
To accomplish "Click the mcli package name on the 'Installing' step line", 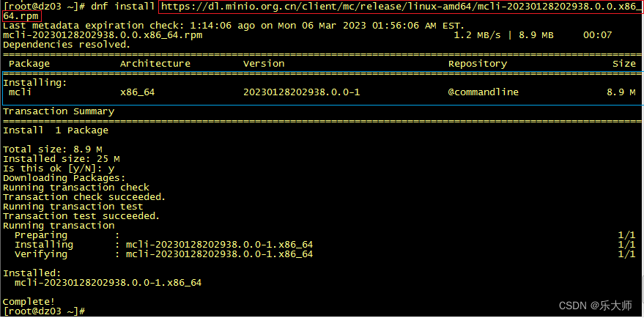I will [x=219, y=245].
